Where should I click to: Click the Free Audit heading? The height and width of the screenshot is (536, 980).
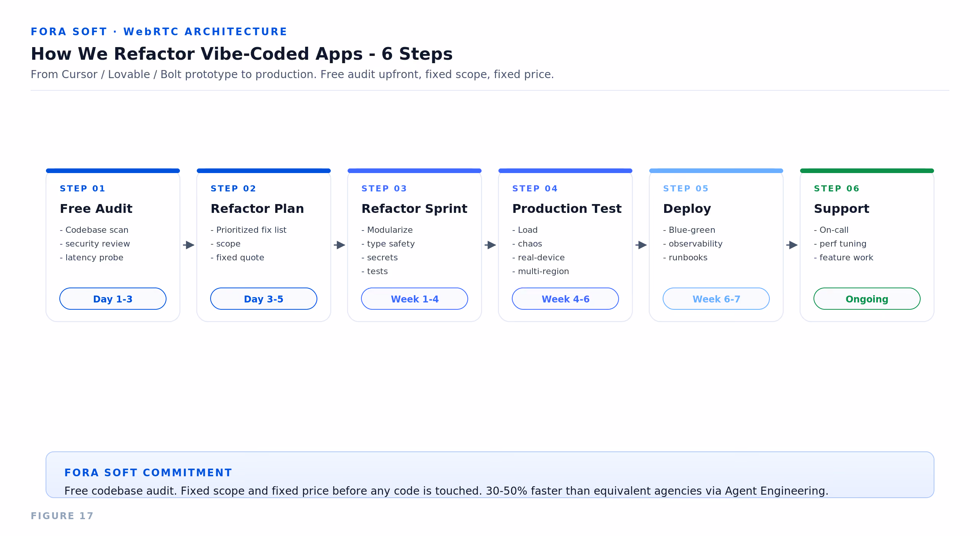pyautogui.click(x=96, y=209)
